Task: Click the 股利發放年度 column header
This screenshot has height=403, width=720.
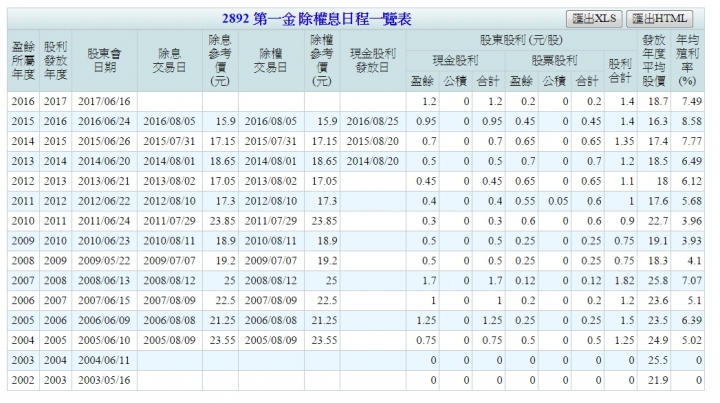Action: pyautogui.click(x=56, y=61)
